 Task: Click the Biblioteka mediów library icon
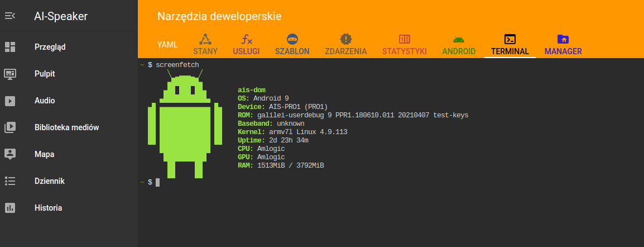click(10, 127)
